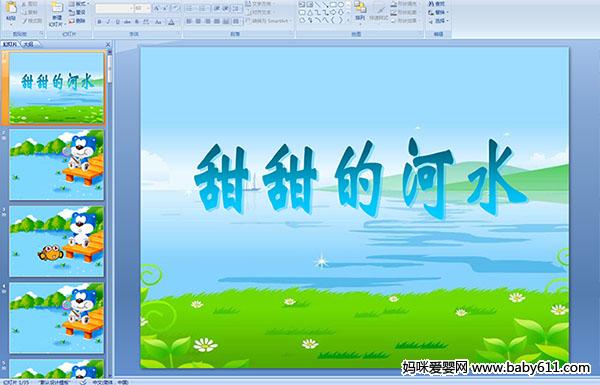Open the Line Spacing dropdown
The width and height of the screenshot is (600, 385).
237,8
